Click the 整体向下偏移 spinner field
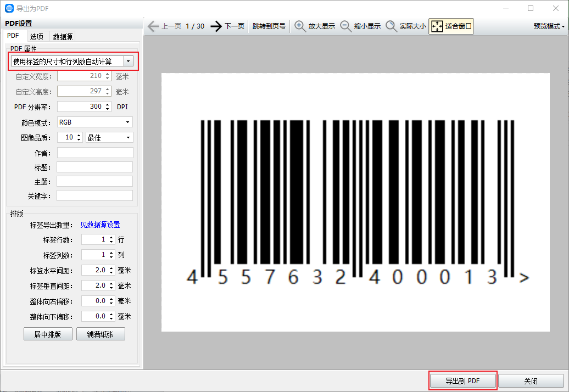 click(x=98, y=316)
